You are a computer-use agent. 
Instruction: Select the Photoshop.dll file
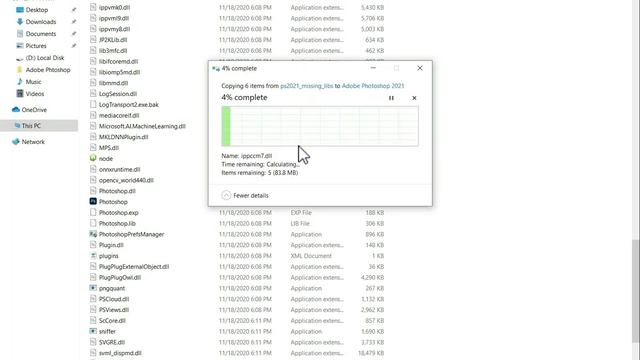point(117,191)
